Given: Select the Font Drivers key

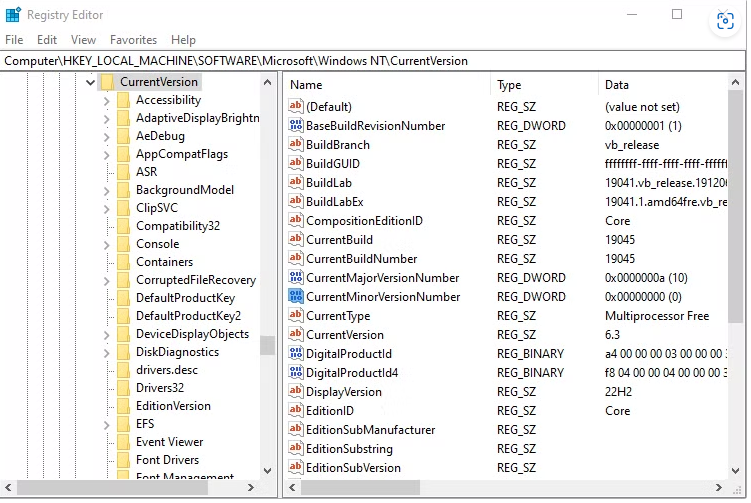Looking at the screenshot, I should point(167,460).
